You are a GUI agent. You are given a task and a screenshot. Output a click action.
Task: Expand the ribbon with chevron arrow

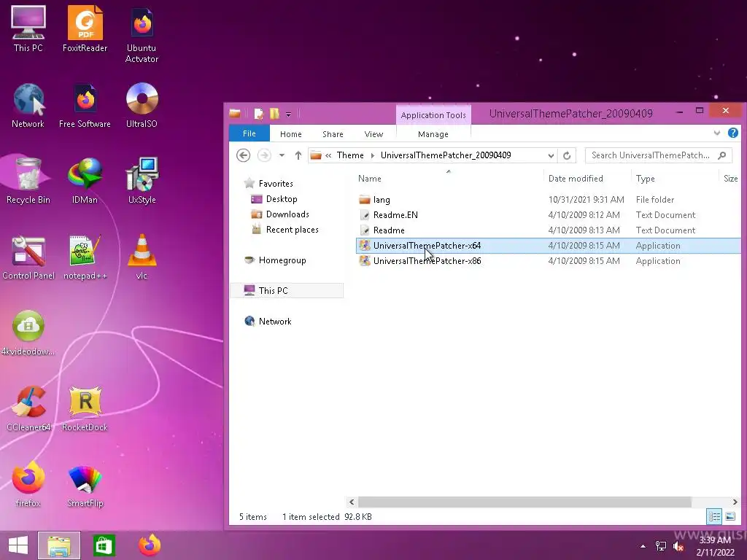coord(717,133)
